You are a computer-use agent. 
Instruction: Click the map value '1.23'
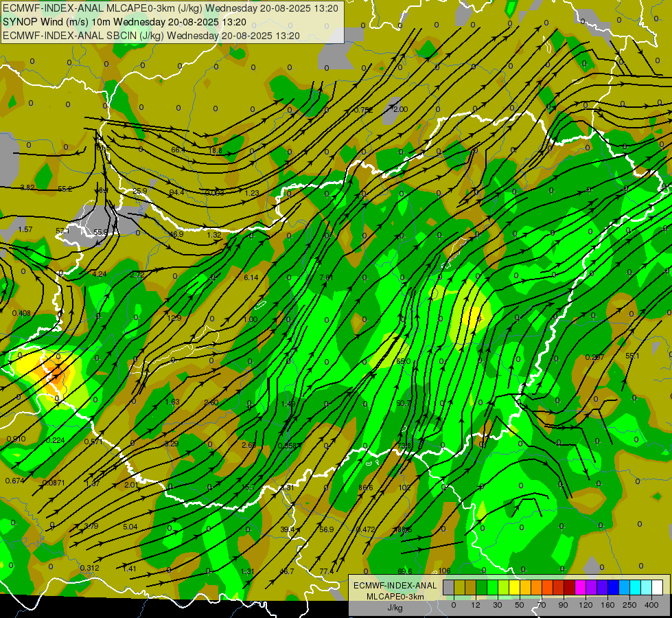(252, 193)
